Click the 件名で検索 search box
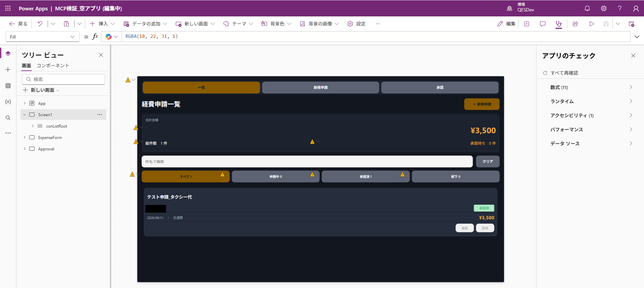 coord(307,161)
